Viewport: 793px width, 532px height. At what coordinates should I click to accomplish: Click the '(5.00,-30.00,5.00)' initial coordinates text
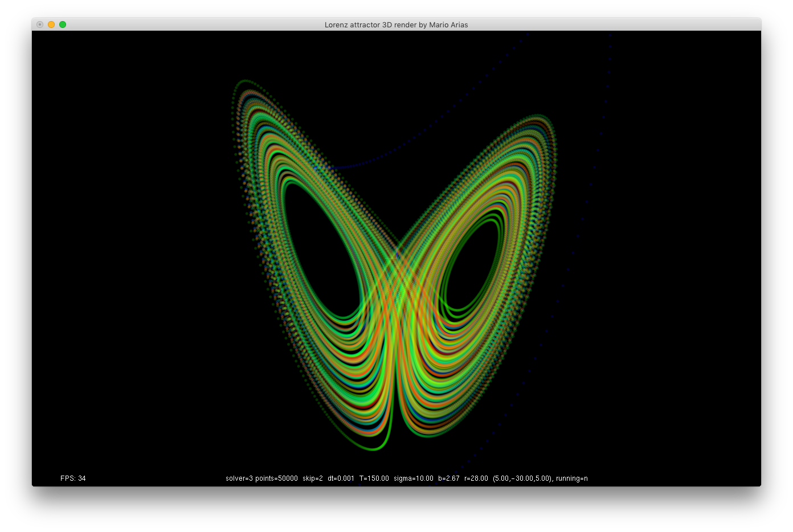point(523,478)
